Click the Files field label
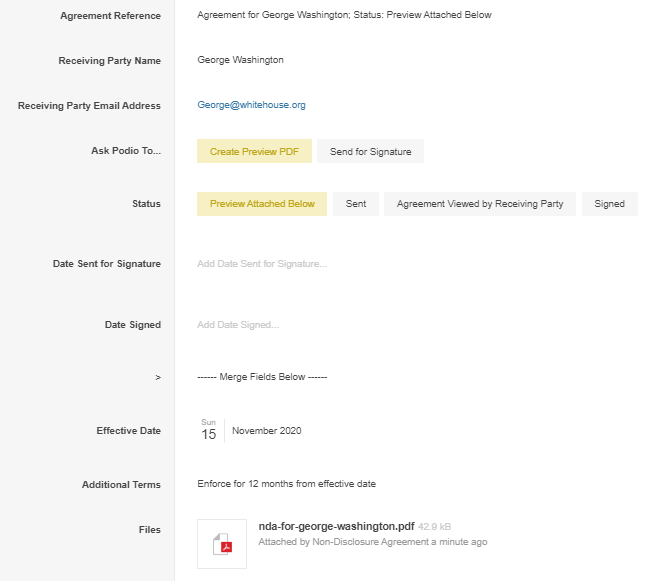This screenshot has width=663, height=581. click(149, 530)
